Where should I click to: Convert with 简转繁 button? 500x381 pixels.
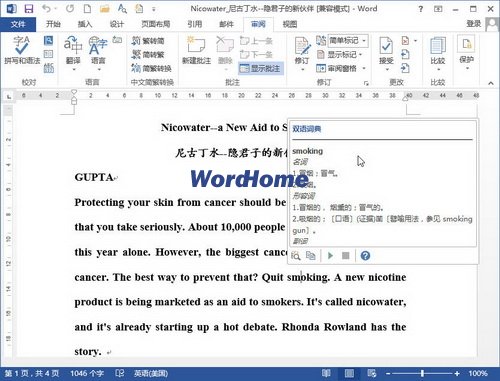point(148,55)
